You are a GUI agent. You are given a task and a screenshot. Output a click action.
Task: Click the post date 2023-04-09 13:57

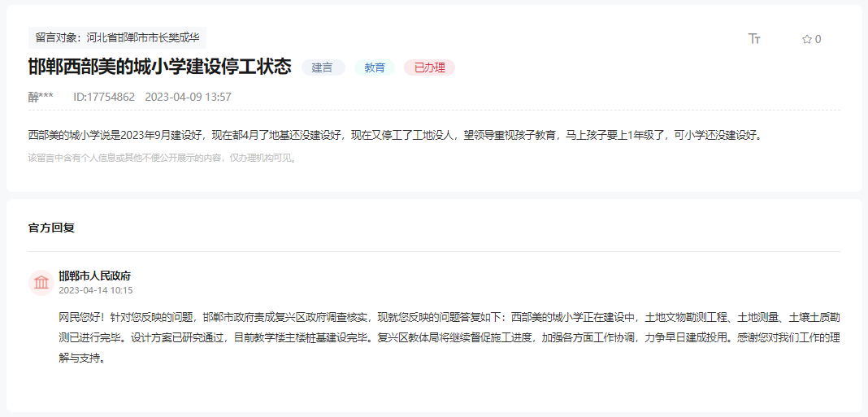[189, 97]
